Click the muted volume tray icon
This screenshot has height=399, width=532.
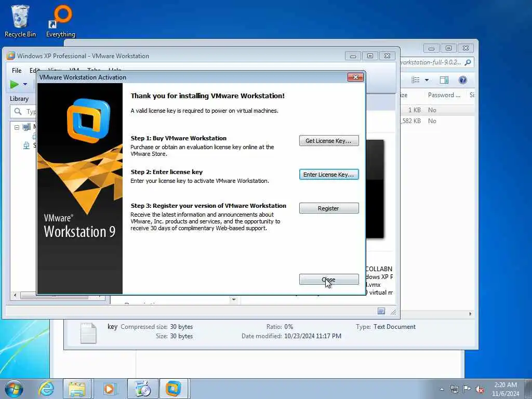pos(480,389)
